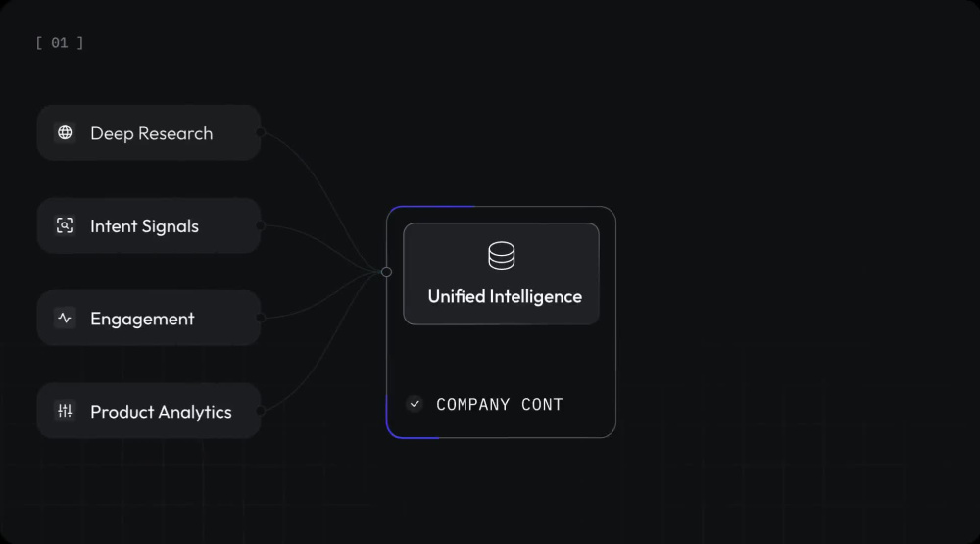Toggle the checkmark next to COMPANY CONT

(x=415, y=404)
